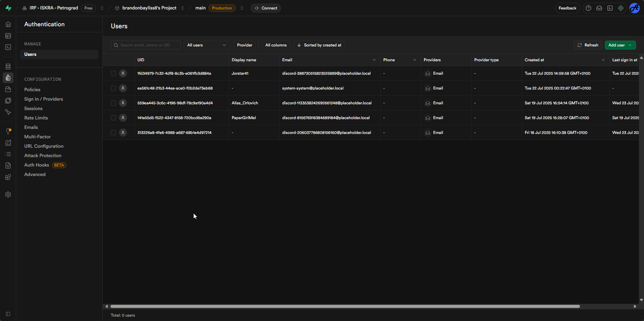Open the Integrations sidebar icon

pyautogui.click(x=8, y=177)
